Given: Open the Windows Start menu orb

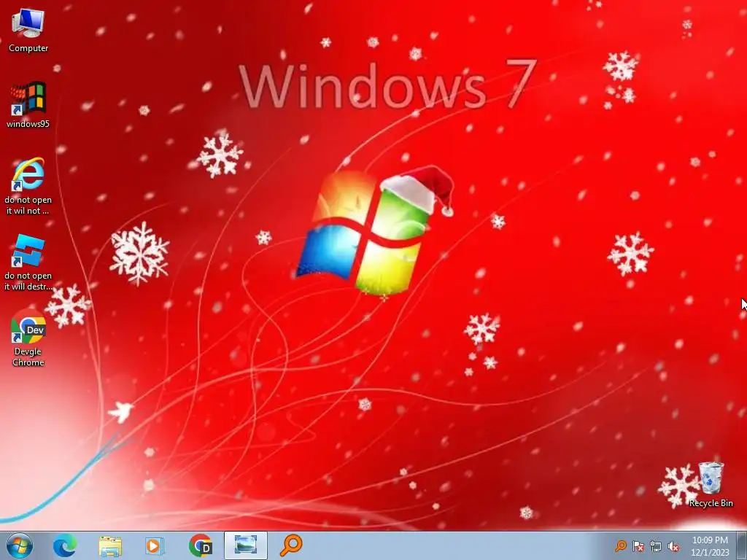Looking at the screenshot, I should tap(20, 545).
